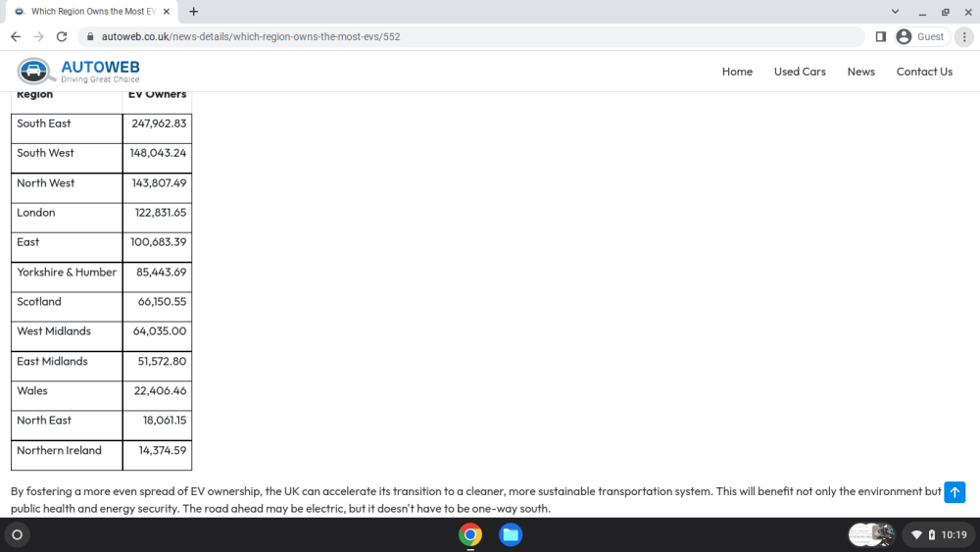Launch Chrome from the shelf
The image size is (980, 552).
(x=470, y=534)
